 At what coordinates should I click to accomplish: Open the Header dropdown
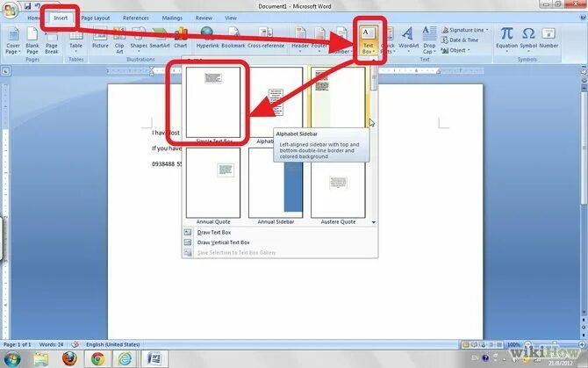[x=300, y=40]
